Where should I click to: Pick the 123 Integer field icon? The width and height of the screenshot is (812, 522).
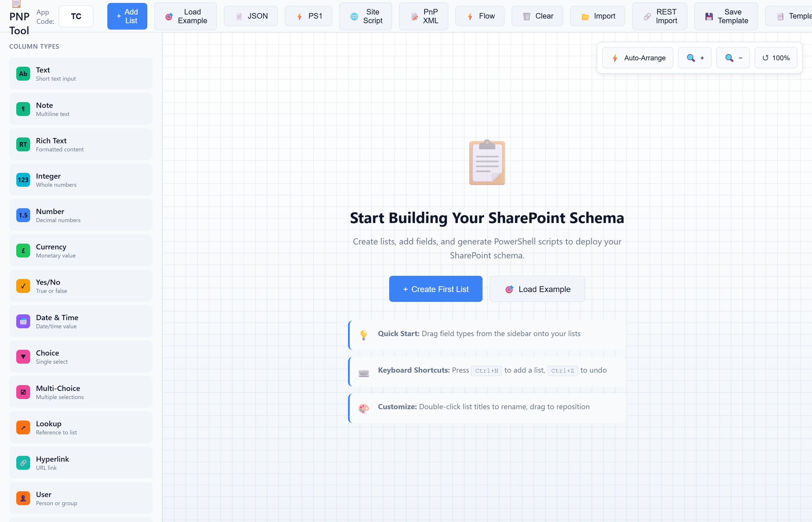click(23, 180)
